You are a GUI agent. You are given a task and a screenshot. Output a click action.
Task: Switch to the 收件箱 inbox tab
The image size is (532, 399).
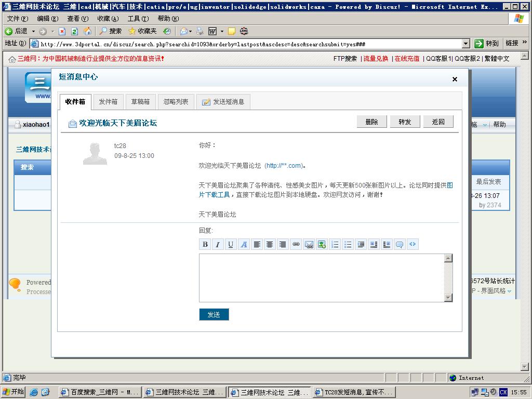click(75, 102)
